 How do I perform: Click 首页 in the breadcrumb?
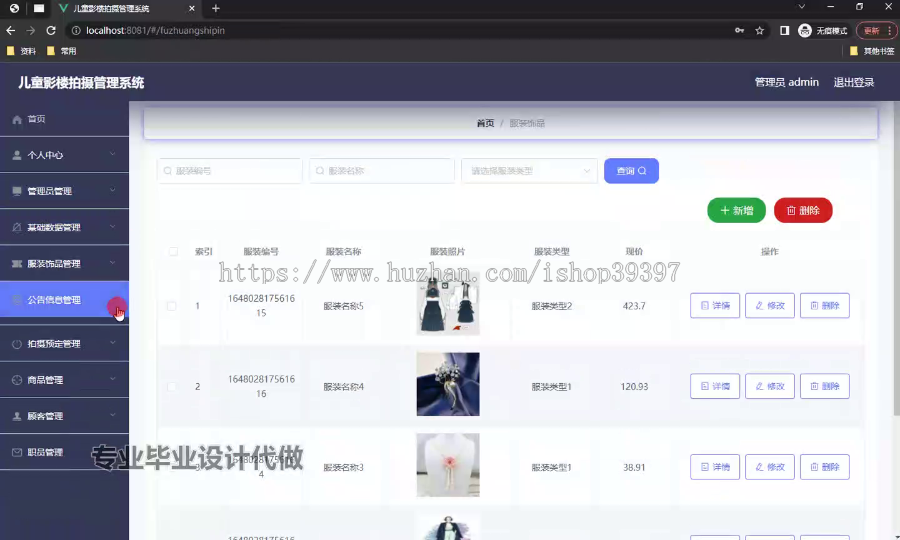tap(485, 123)
